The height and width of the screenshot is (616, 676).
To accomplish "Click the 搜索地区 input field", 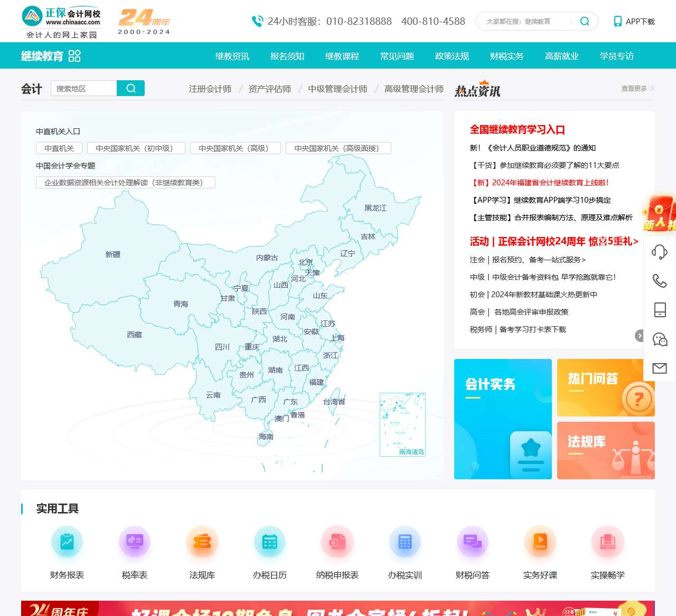I will pyautogui.click(x=84, y=88).
